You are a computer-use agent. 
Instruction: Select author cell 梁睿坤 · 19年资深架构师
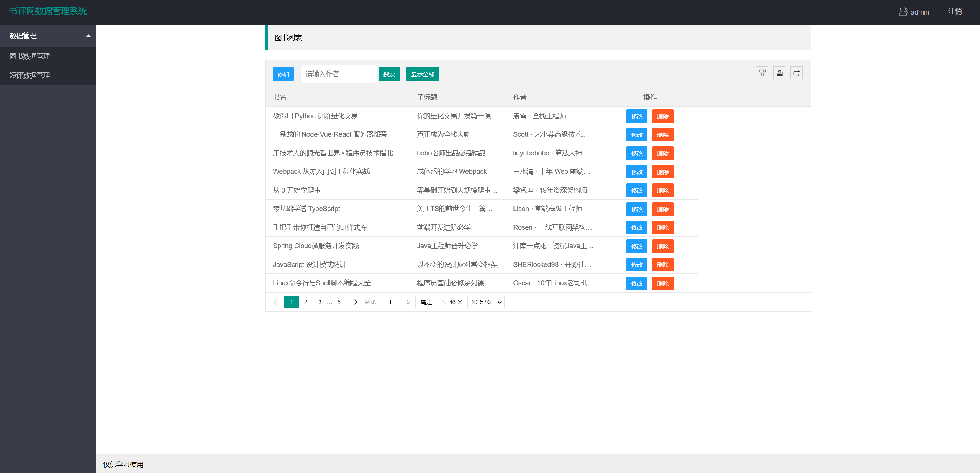point(554,190)
